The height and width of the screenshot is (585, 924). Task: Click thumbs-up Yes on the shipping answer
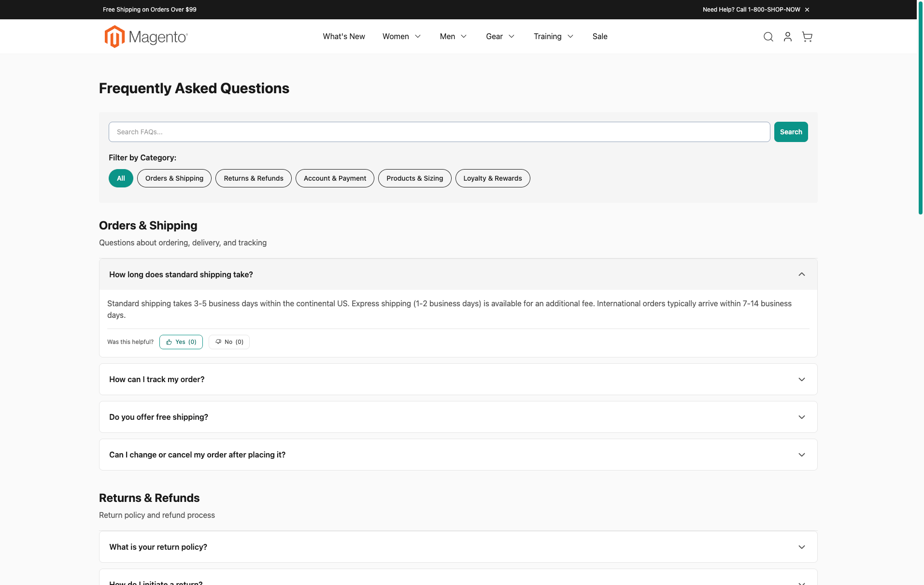[181, 342]
